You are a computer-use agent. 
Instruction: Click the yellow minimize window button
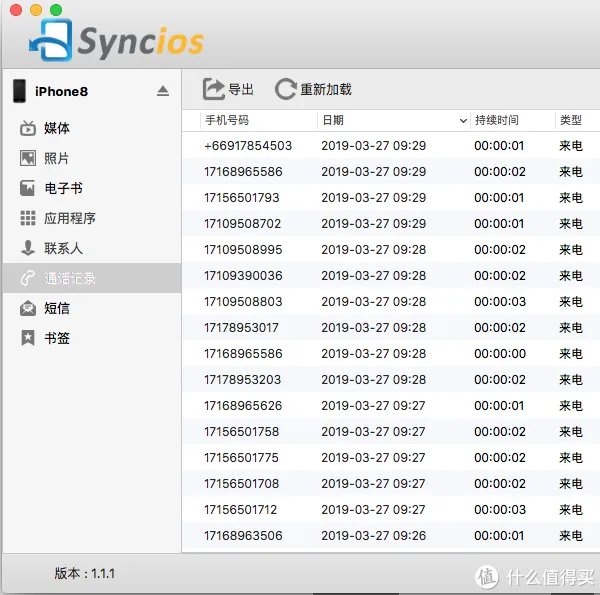point(36,10)
